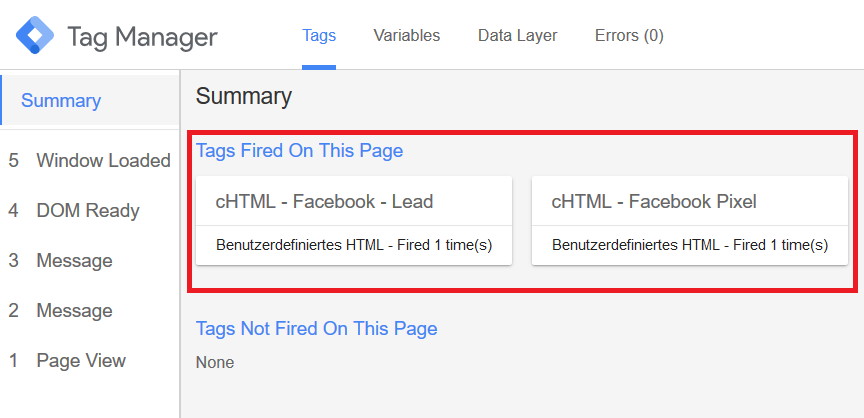This screenshot has height=418, width=864.
Task: Click the None text under not fired tags
Action: point(215,362)
